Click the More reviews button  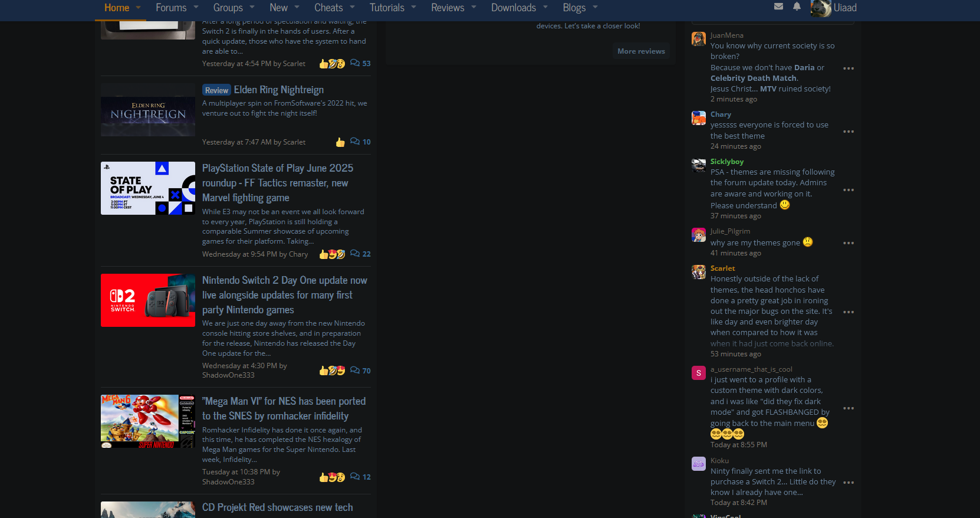pyautogui.click(x=641, y=51)
